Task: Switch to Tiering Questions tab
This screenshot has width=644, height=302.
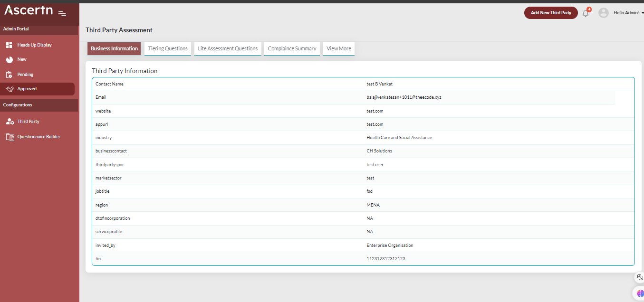Action: tap(168, 48)
